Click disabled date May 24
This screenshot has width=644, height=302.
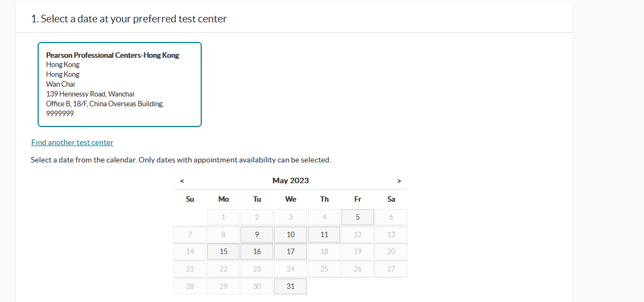click(291, 269)
